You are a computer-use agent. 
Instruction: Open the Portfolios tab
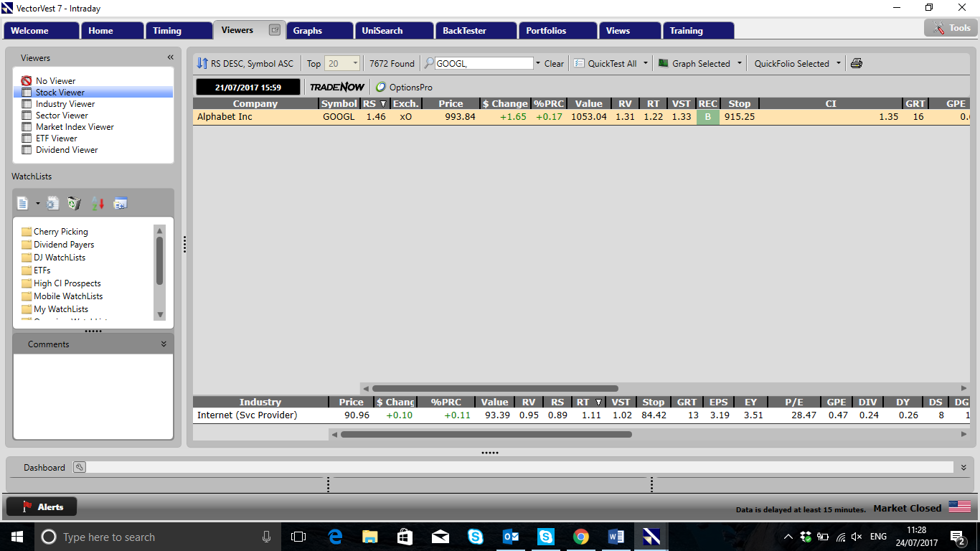[557, 31]
